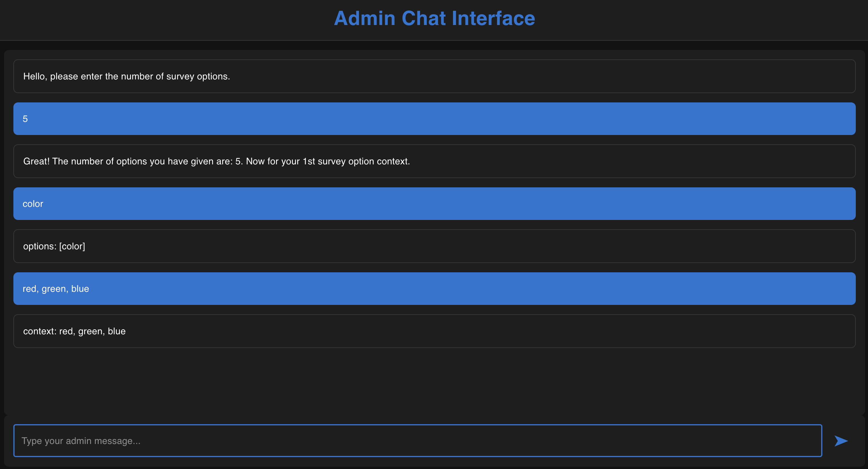Click the send arrow icon
The image size is (868, 469).
pos(841,441)
